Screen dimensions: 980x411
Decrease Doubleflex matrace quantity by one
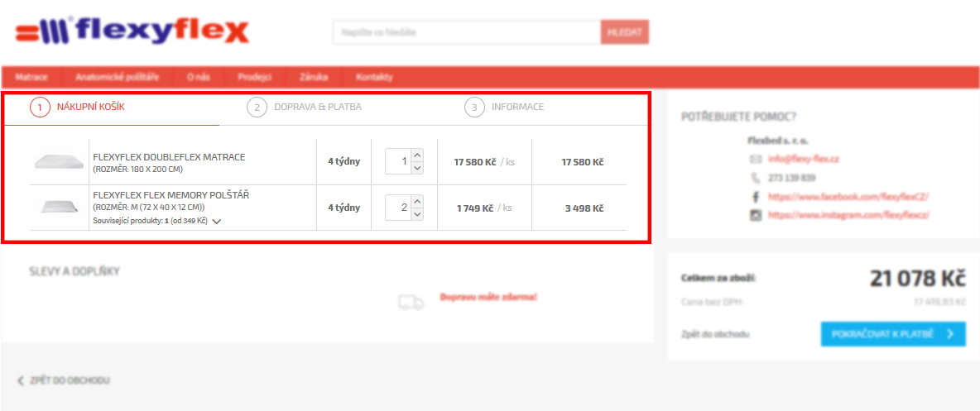pyautogui.click(x=417, y=167)
